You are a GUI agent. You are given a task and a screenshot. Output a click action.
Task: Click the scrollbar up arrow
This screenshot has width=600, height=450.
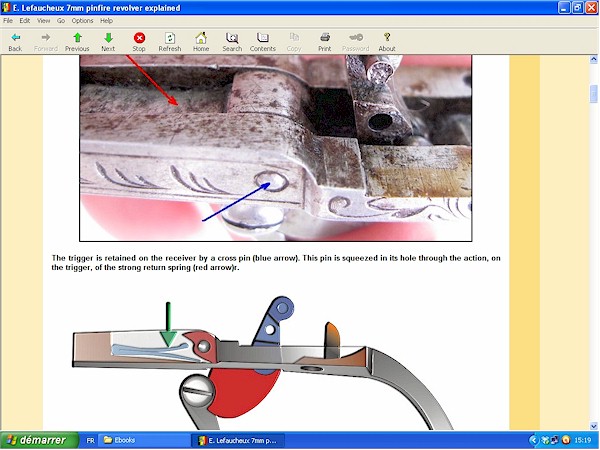pos(593,59)
